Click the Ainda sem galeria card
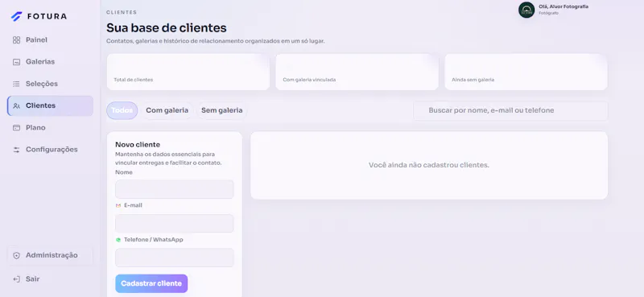The image size is (644, 297). [x=526, y=72]
